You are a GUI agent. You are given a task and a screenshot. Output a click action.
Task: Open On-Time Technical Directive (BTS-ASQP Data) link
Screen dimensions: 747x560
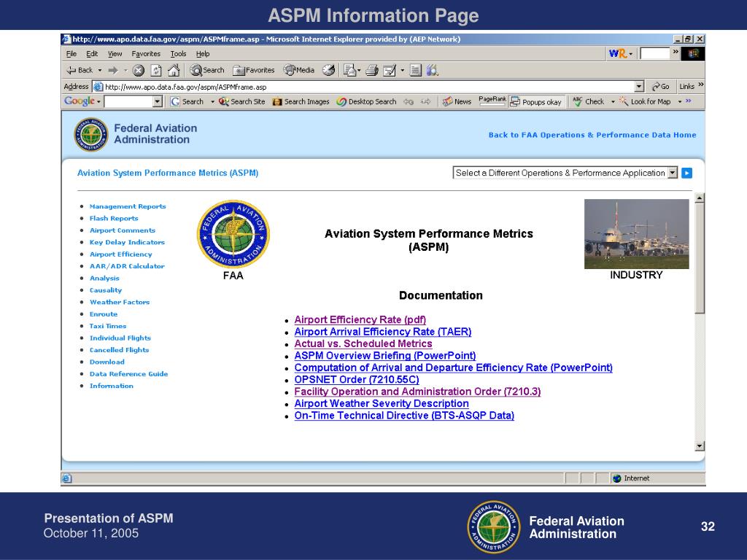click(404, 415)
